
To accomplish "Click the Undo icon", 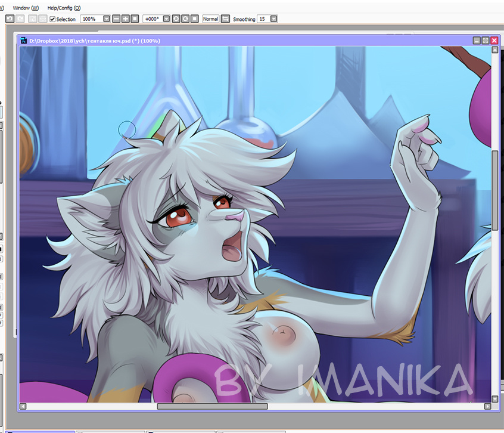I will (x=10, y=19).
